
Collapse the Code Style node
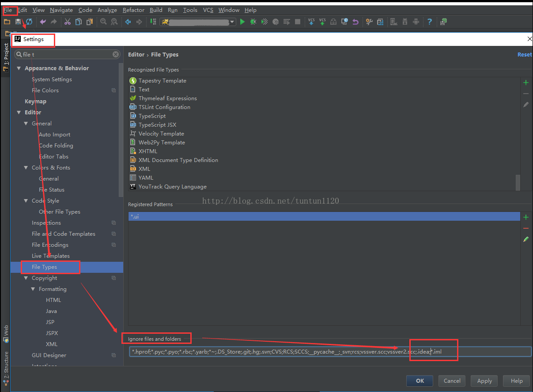(x=26, y=201)
